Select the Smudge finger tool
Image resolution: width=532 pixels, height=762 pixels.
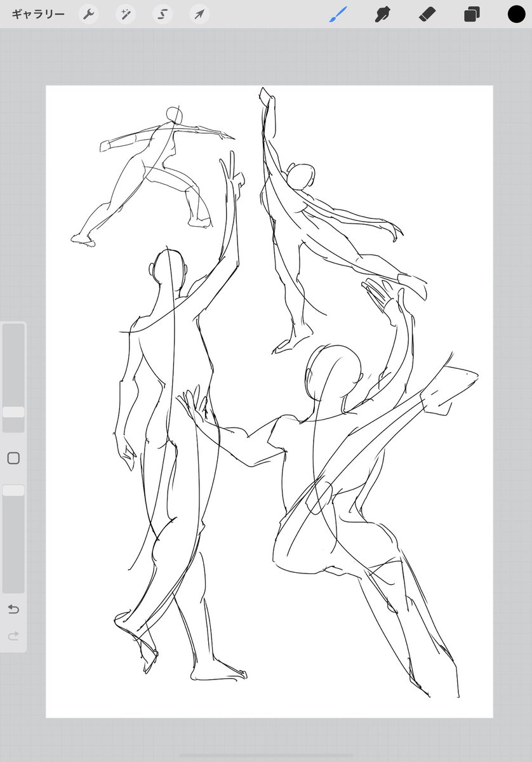tap(382, 14)
